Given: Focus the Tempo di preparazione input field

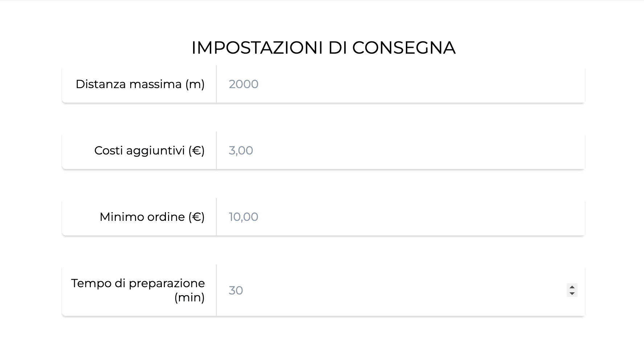Looking at the screenshot, I should [400, 290].
